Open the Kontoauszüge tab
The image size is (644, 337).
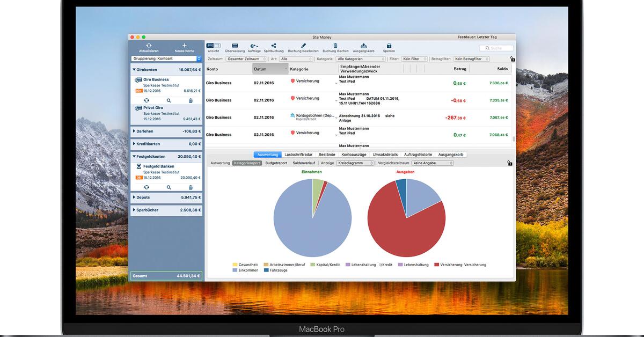coord(354,154)
